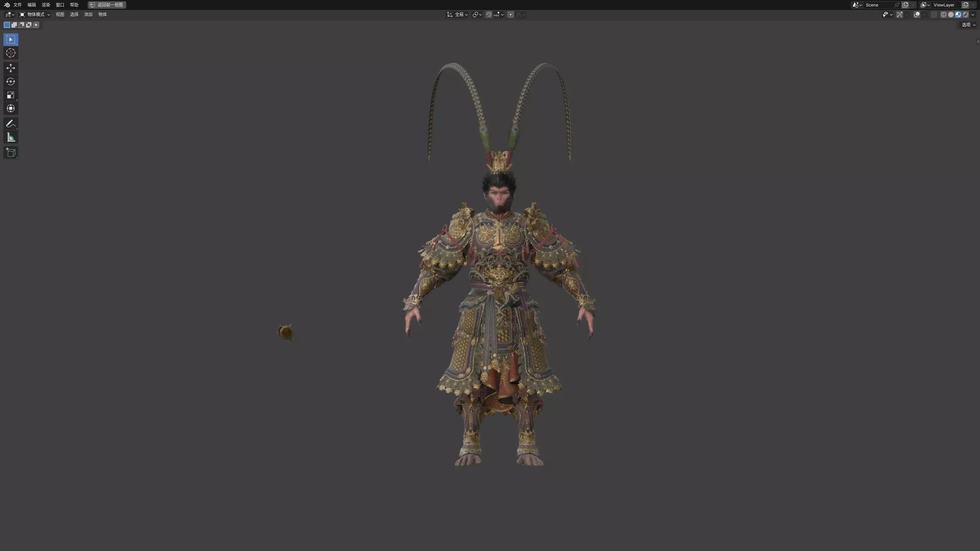Toggle viewport gizmos
Screen dimensions: 980x551
(x=900, y=15)
